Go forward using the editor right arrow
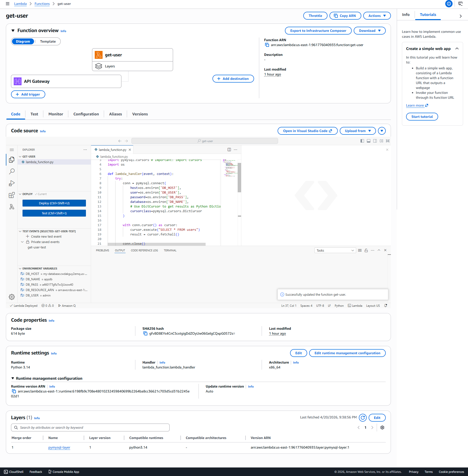The image size is (468, 476). 126,141
